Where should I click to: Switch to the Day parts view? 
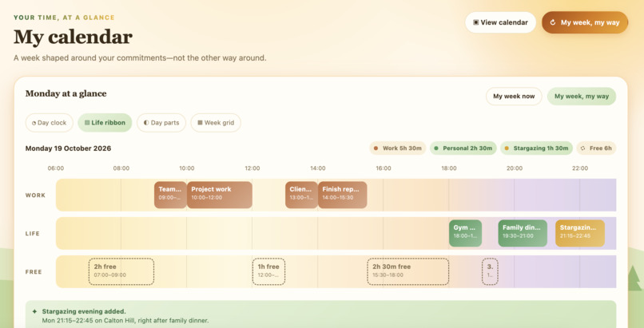pyautogui.click(x=161, y=123)
